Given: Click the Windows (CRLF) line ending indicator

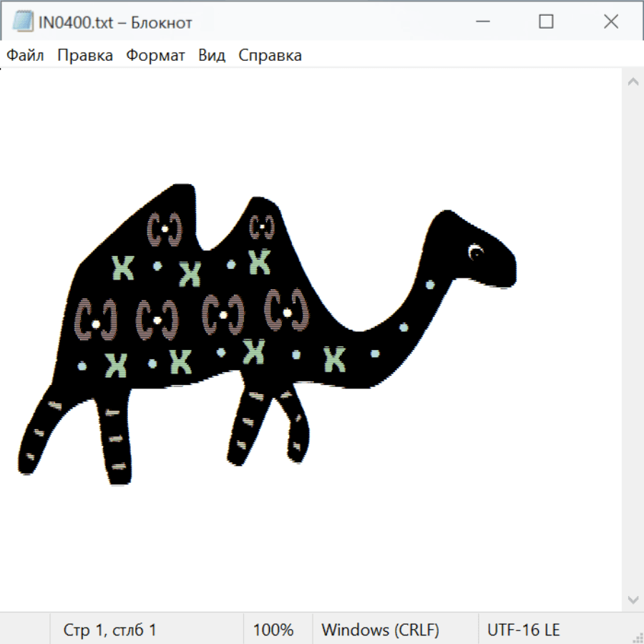Looking at the screenshot, I should (x=380, y=630).
